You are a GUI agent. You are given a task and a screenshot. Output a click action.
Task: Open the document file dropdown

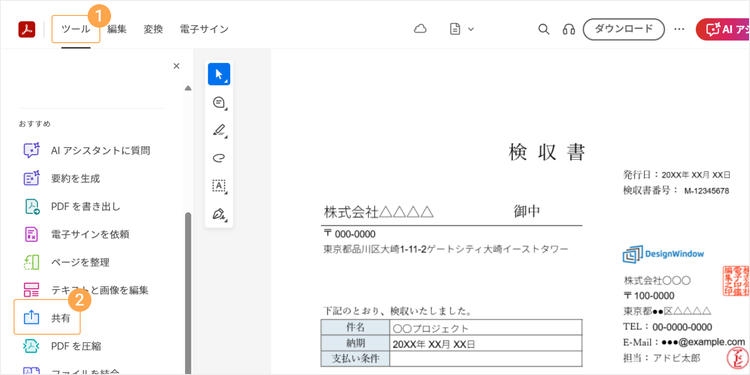(x=462, y=29)
